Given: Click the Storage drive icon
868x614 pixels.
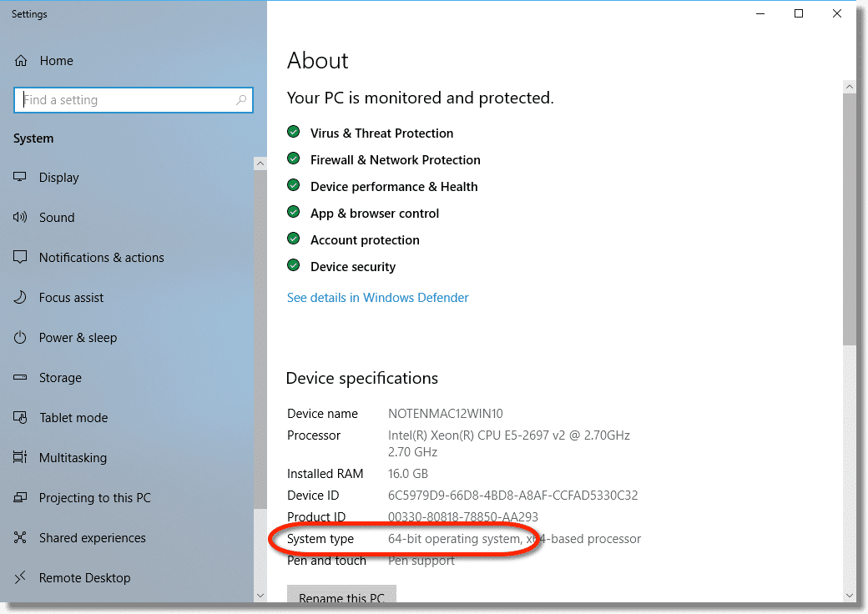Looking at the screenshot, I should click(21, 378).
